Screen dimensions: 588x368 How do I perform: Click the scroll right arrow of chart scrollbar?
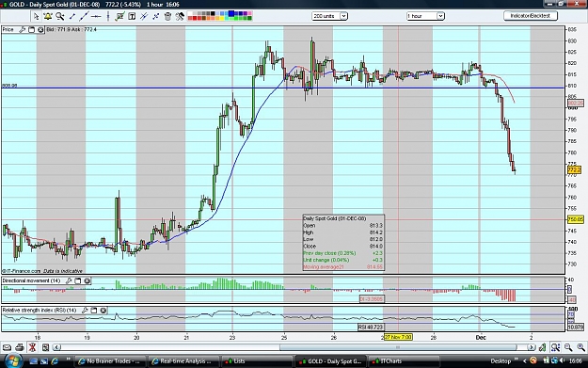click(x=532, y=347)
